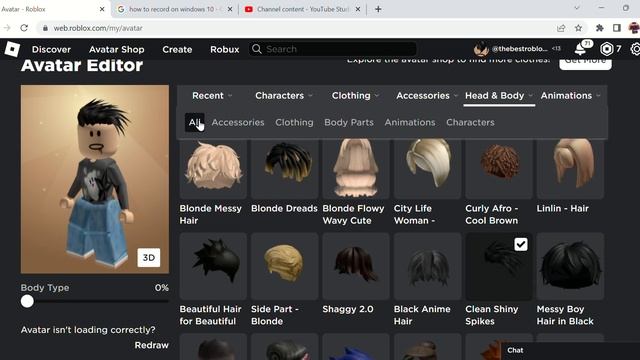
Task: Equip Messy Boy Hair in Black
Action: 570,267
